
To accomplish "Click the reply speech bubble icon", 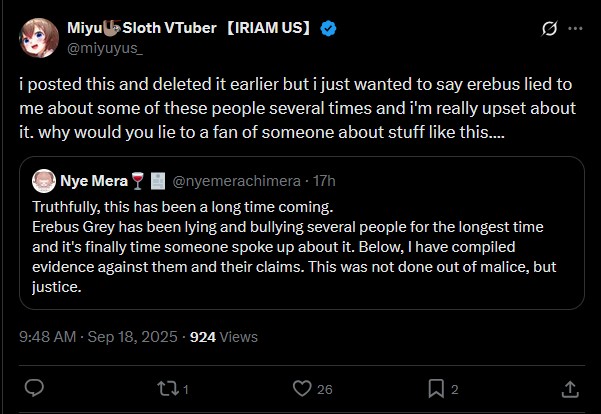I will click(34, 387).
